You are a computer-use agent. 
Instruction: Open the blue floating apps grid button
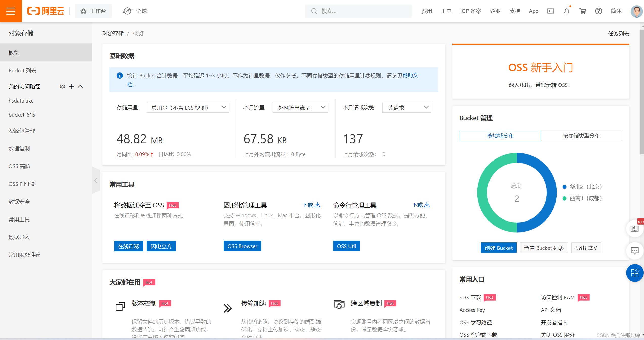pos(635,273)
